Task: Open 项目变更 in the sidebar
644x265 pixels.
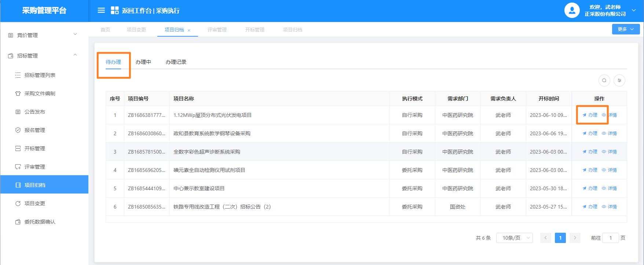Action: tap(34, 203)
